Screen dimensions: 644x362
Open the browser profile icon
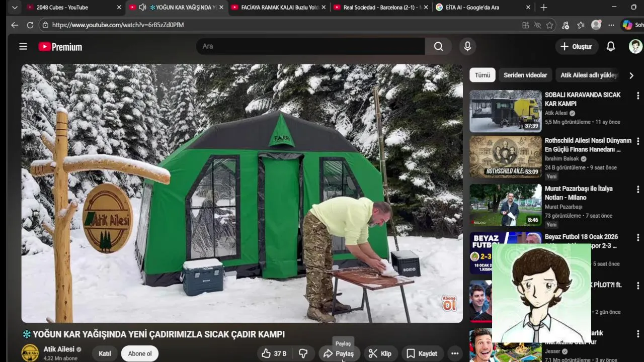(x=596, y=25)
